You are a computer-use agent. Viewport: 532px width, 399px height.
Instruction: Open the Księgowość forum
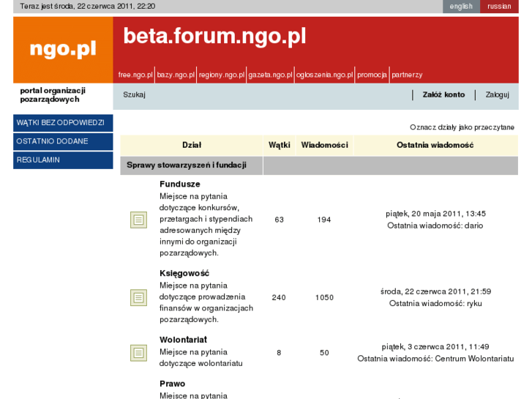tap(184, 273)
